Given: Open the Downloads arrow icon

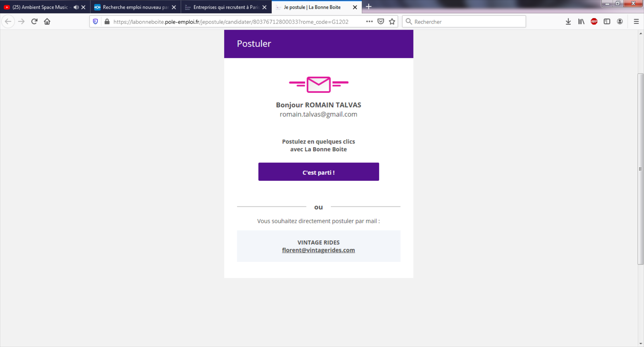Looking at the screenshot, I should (x=568, y=21).
